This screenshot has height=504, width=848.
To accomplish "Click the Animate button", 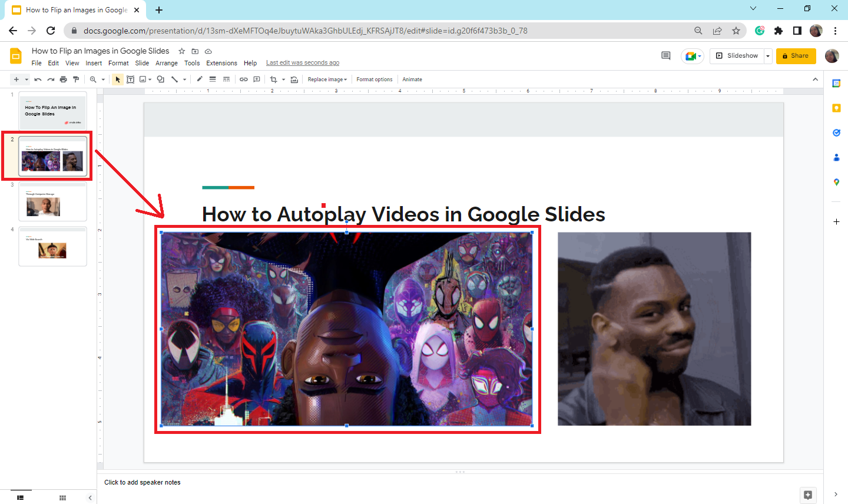I will (412, 79).
